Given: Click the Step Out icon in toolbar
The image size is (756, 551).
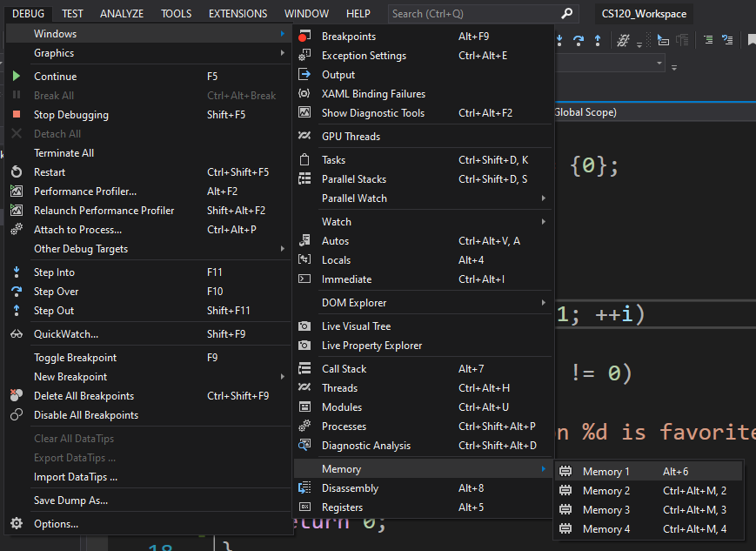Looking at the screenshot, I should click(x=598, y=40).
